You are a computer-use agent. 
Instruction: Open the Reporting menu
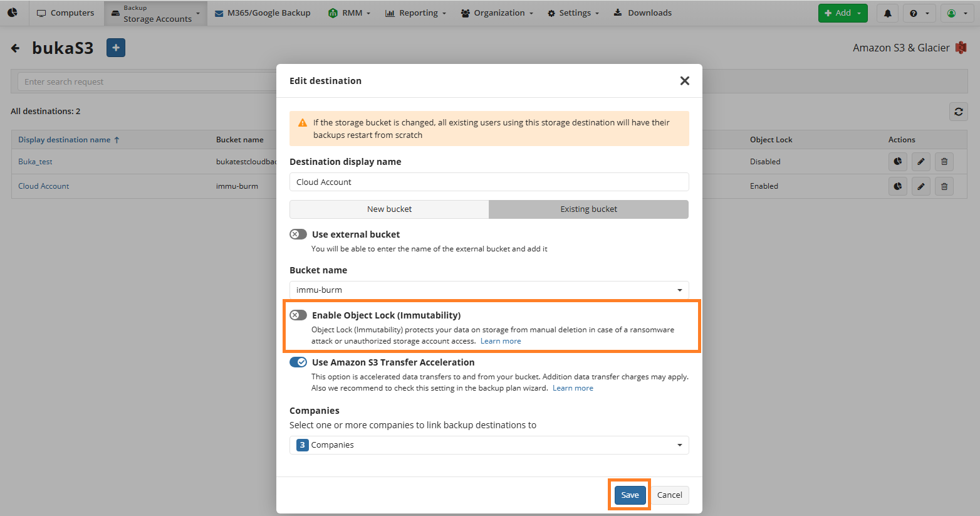pos(415,13)
